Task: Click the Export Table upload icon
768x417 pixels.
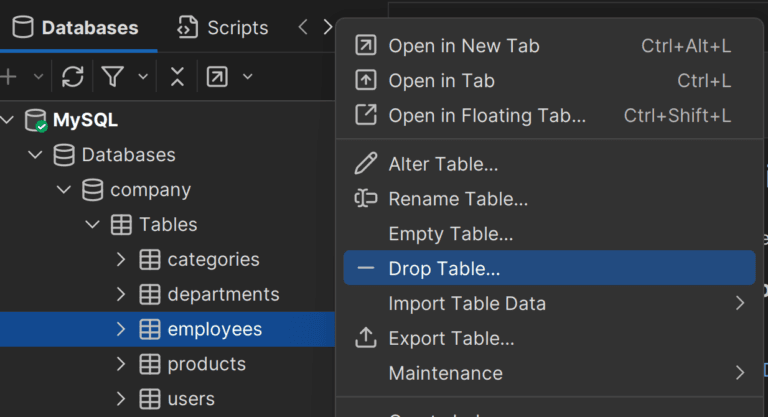Action: pyautogui.click(x=366, y=338)
